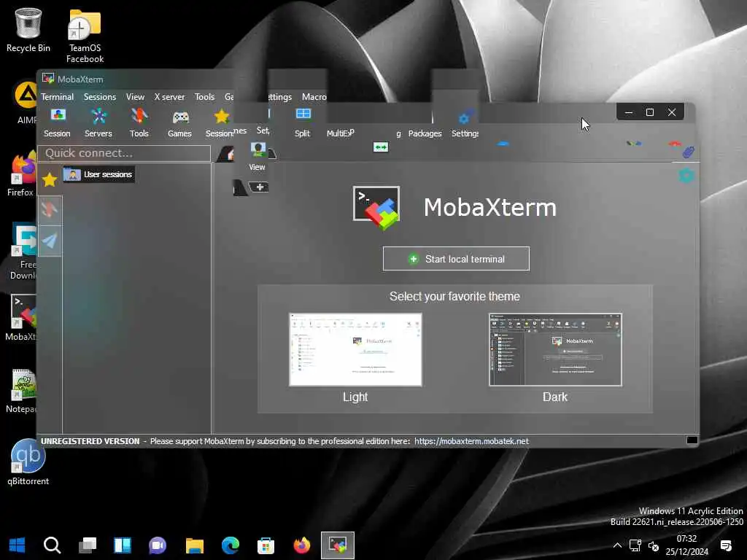Viewport: 747px width, 560px height.
Task: Open the Windows Start menu
Action: click(x=18, y=545)
